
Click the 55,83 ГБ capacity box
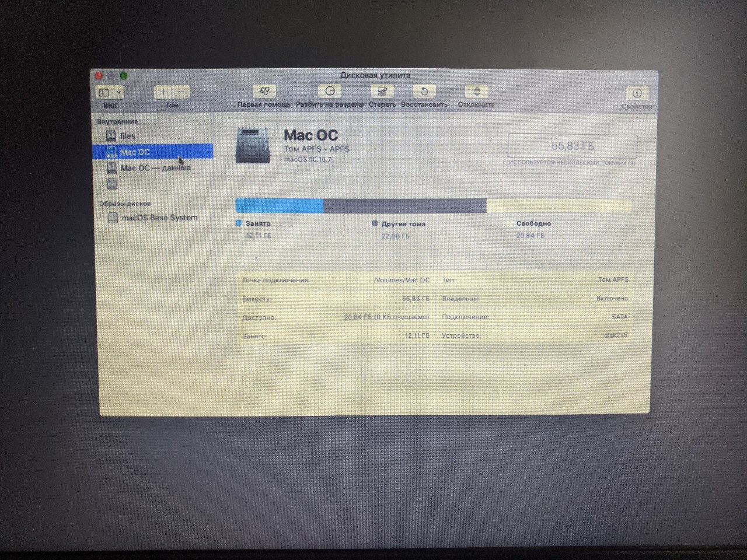(573, 146)
